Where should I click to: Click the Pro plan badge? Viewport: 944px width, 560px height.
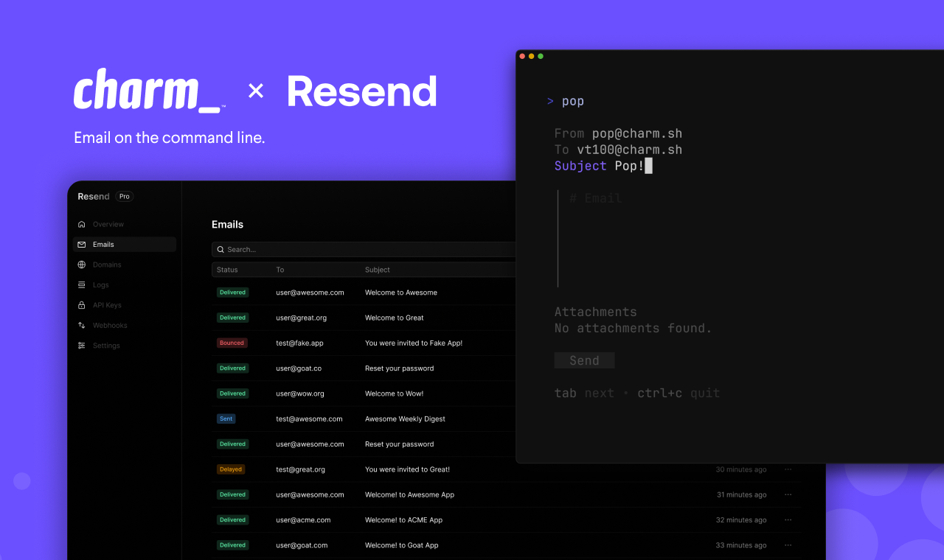[x=125, y=197]
